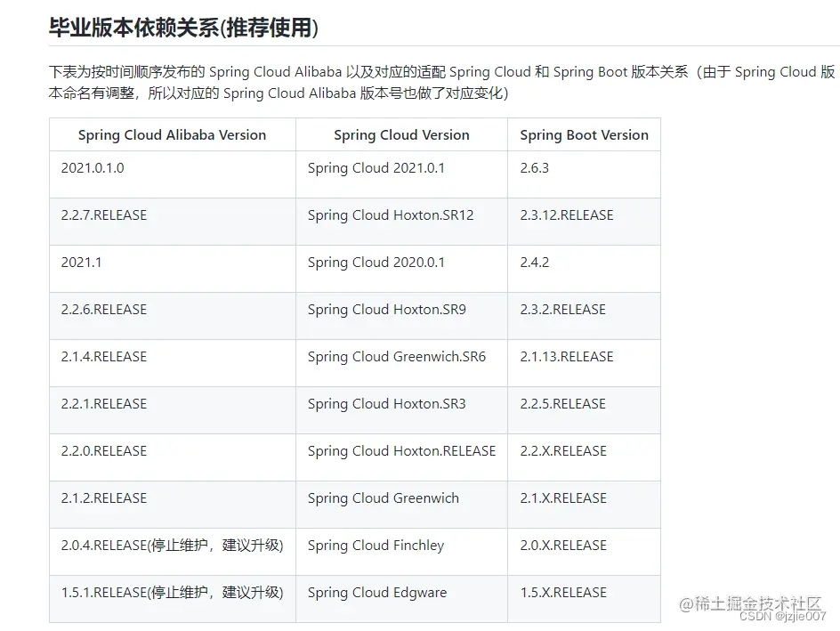This screenshot has height=631, width=840.
Task: Select the Spring Cloud Finchley cell
Action: point(402,552)
